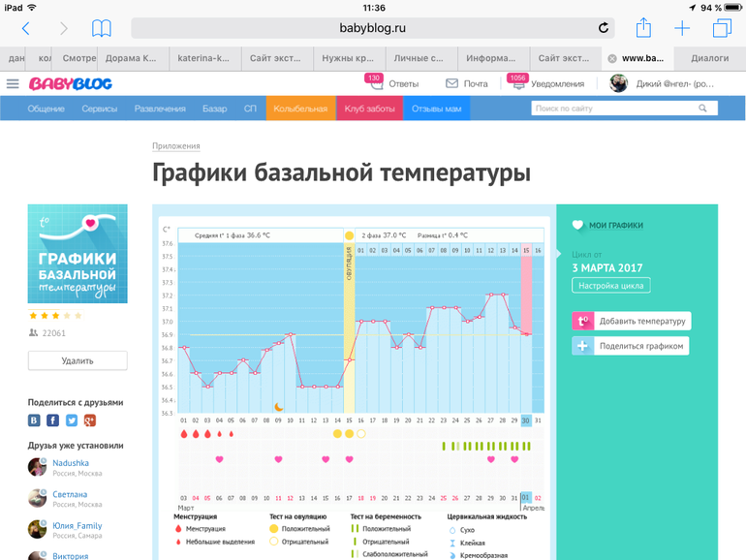Close the current www.ba... tab
Viewport: 746px width, 560px height.
[612, 58]
